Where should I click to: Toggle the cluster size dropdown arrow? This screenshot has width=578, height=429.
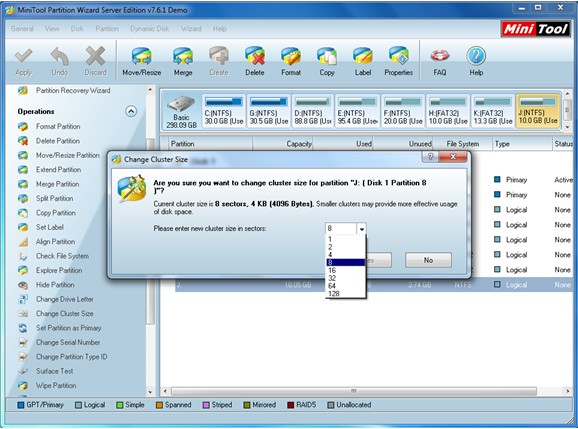pyautogui.click(x=362, y=229)
